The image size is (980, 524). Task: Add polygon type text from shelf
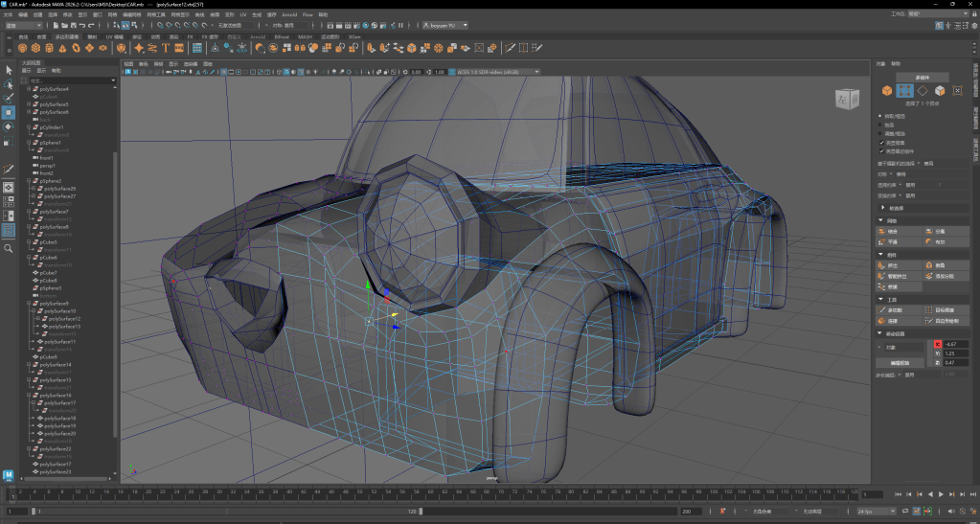[x=166, y=47]
